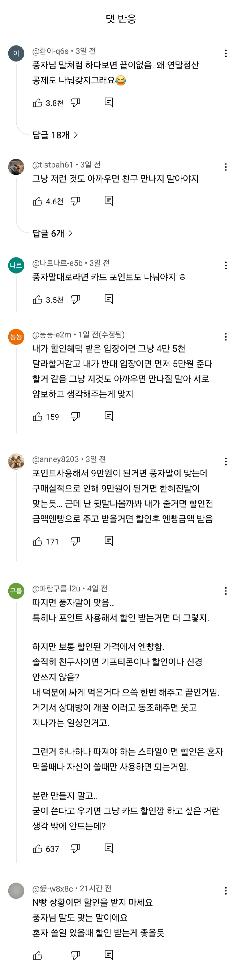Like the 4.6천 comment by @tlstpah61
Image resolution: width=242 pixels, height=980 pixels.
tap(37, 201)
